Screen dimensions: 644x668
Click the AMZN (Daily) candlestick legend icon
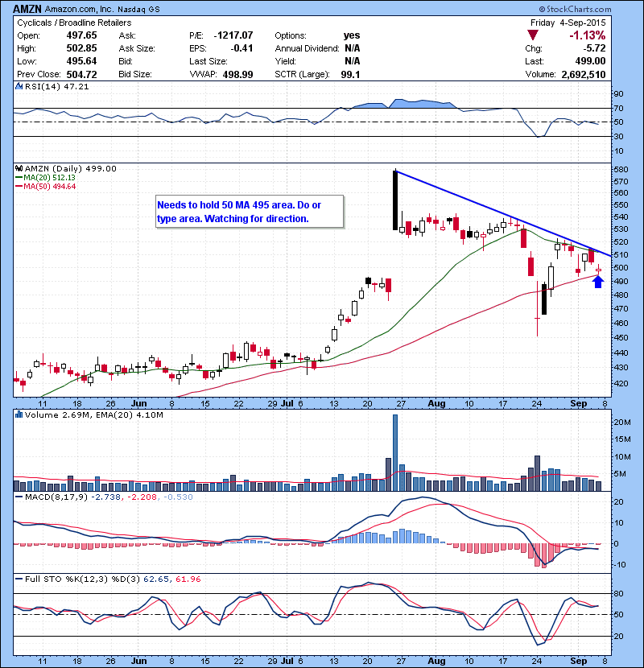(19, 168)
